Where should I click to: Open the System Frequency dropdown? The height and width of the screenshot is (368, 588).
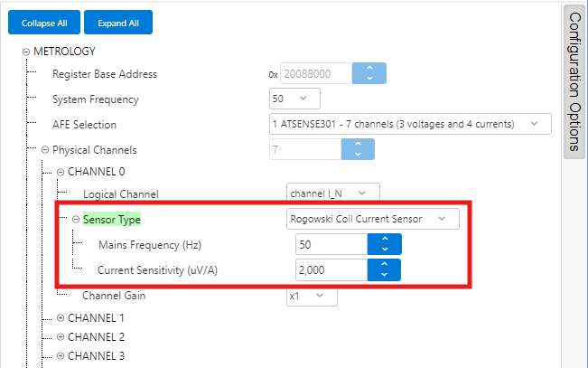click(x=295, y=99)
